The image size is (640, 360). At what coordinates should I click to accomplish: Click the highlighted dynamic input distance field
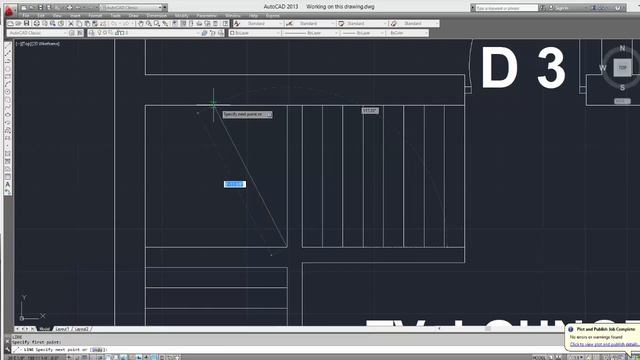coord(235,184)
